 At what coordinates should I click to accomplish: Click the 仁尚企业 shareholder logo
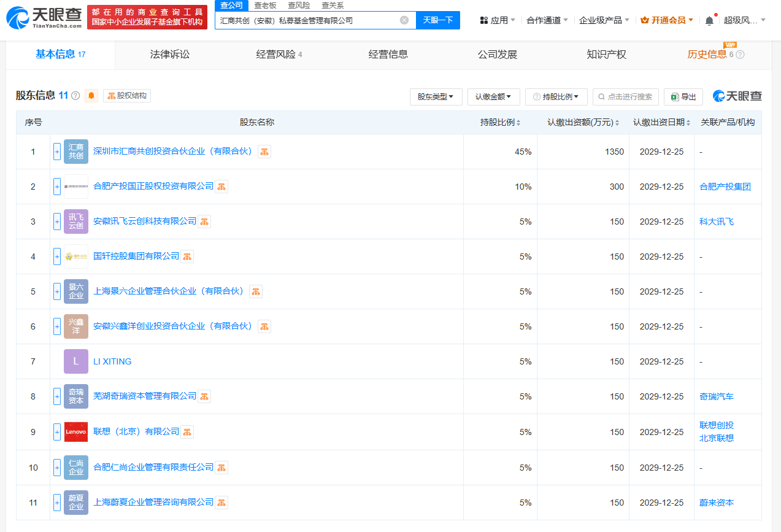[x=76, y=468]
